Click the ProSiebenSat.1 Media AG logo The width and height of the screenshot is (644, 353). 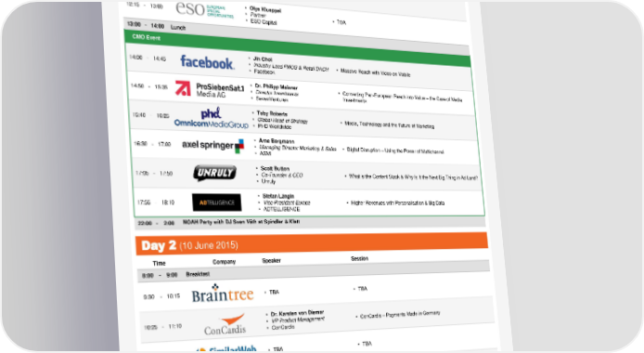(210, 89)
